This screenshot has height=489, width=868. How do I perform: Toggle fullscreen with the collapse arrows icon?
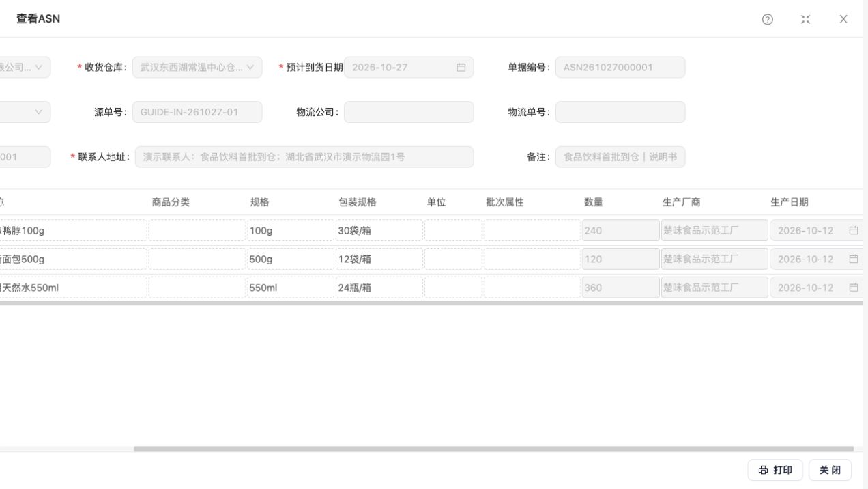click(x=806, y=19)
